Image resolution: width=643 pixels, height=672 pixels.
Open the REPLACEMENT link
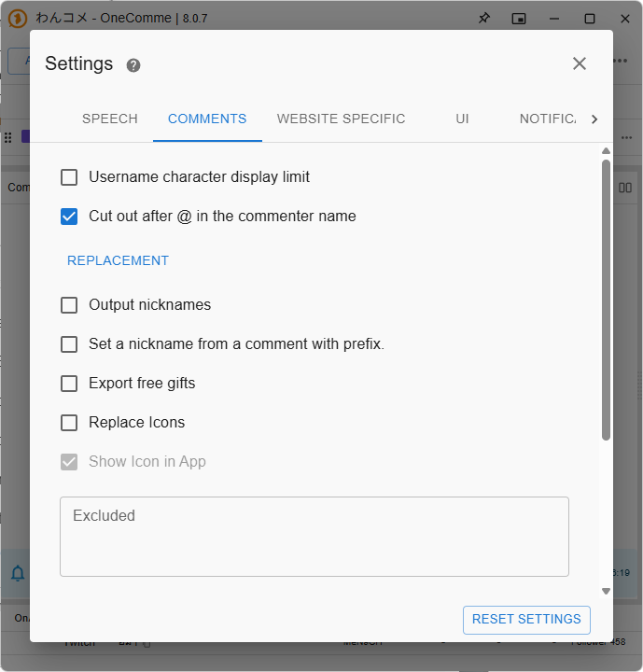click(118, 260)
